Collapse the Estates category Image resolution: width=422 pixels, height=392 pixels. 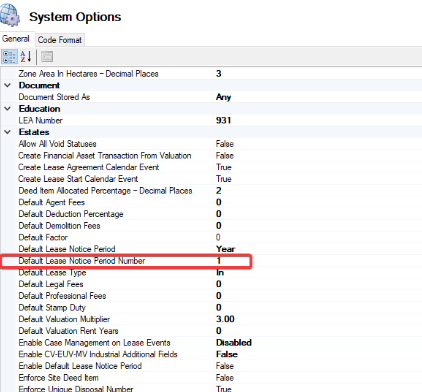click(x=8, y=132)
